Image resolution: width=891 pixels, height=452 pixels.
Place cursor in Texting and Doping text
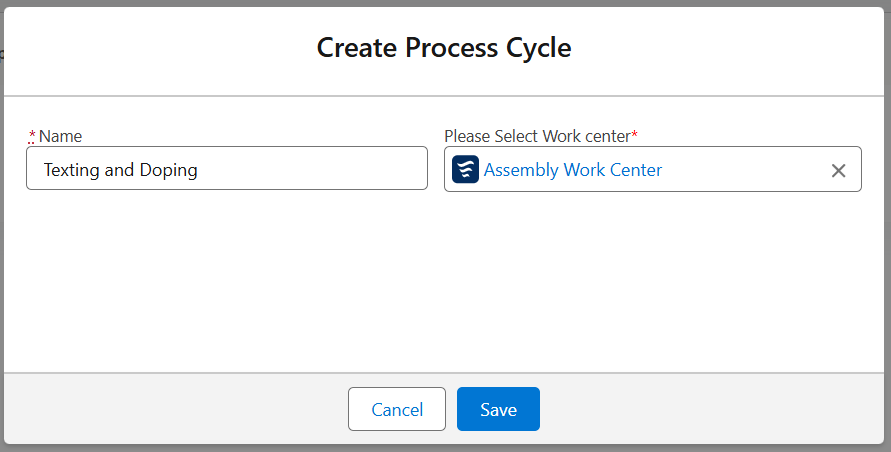(120, 170)
